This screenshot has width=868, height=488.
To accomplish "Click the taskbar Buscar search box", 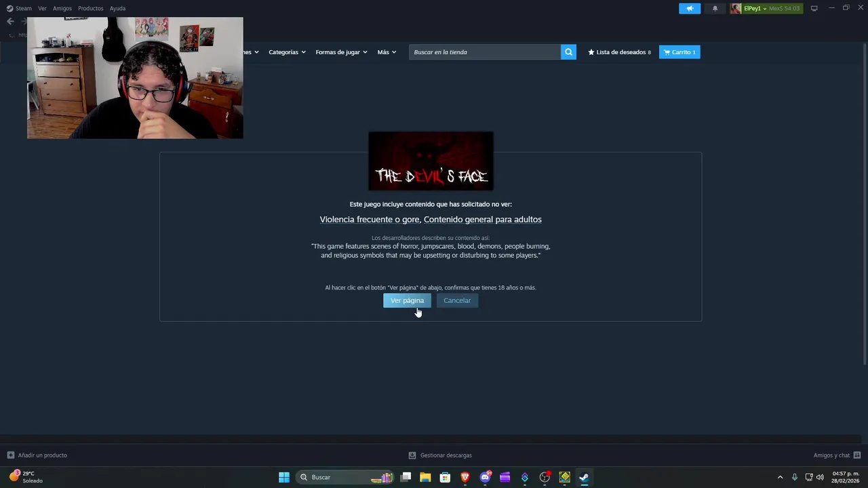I will 346,477.
